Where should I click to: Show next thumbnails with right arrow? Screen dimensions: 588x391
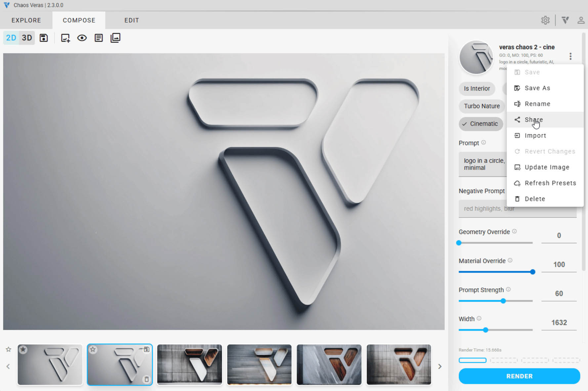pyautogui.click(x=440, y=366)
